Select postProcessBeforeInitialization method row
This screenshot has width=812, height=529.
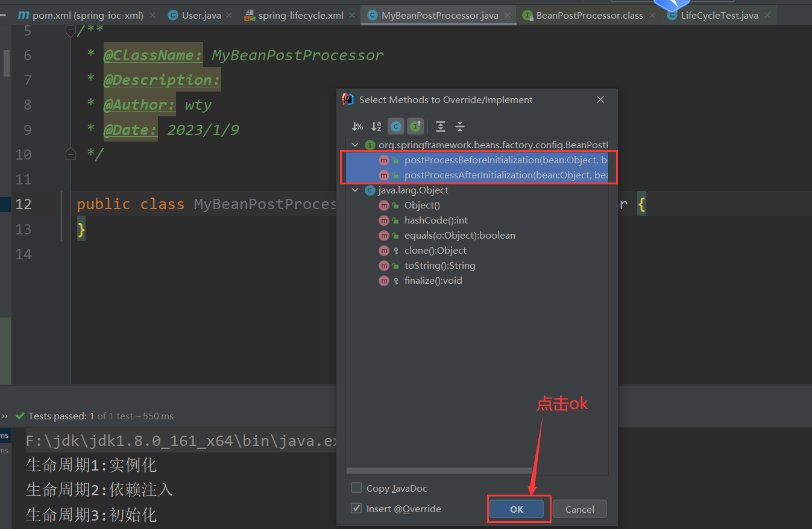point(477,160)
